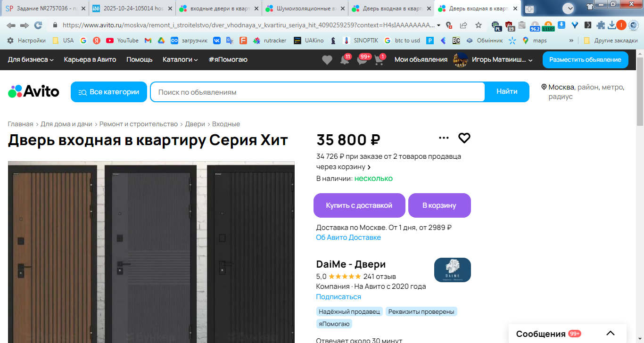The width and height of the screenshot is (644, 343).
Task: Open Карьера в Авито menu item
Action: point(90,59)
